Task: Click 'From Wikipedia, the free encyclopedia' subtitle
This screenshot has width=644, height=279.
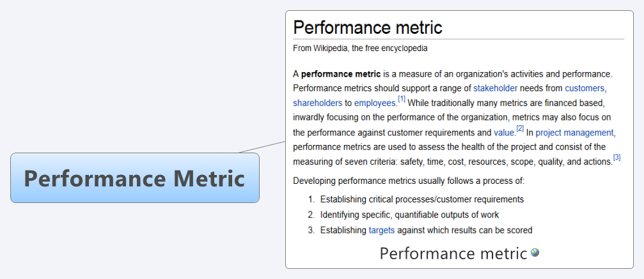Action: [360, 49]
